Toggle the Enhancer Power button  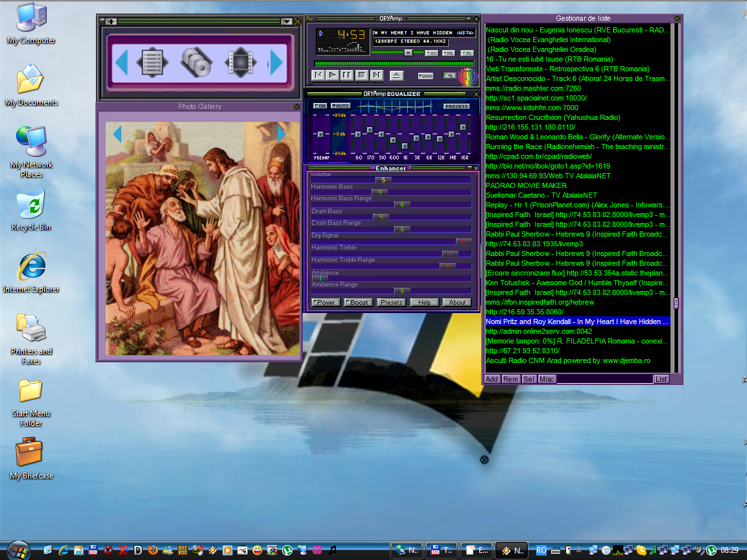point(324,303)
